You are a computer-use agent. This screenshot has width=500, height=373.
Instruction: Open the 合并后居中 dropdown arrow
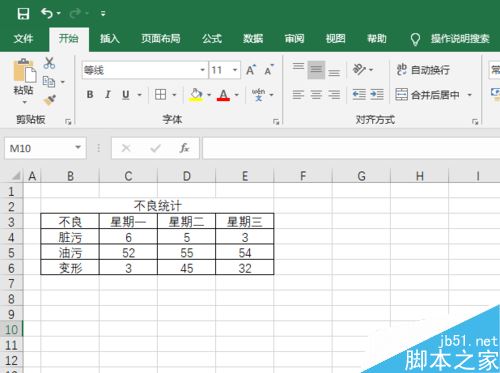coord(469,95)
